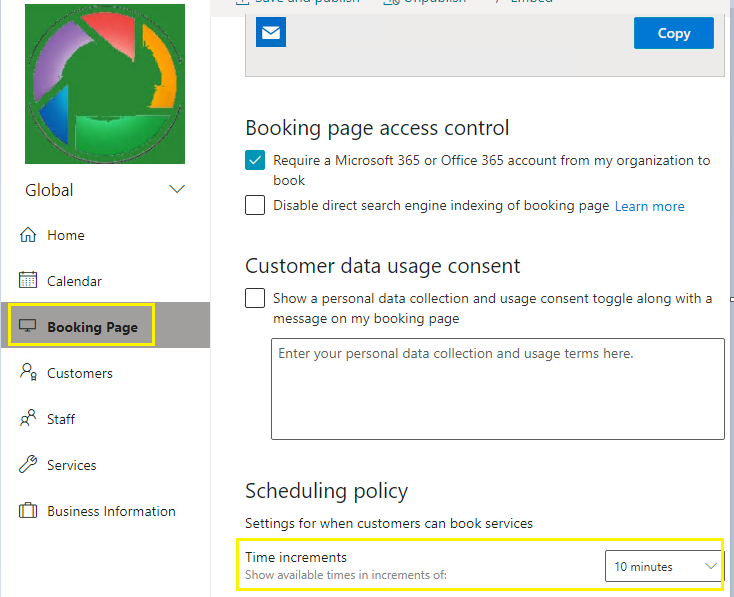Click 'Customer data usage consent' heading
Image resolution: width=734 pixels, height=597 pixels.
click(382, 266)
